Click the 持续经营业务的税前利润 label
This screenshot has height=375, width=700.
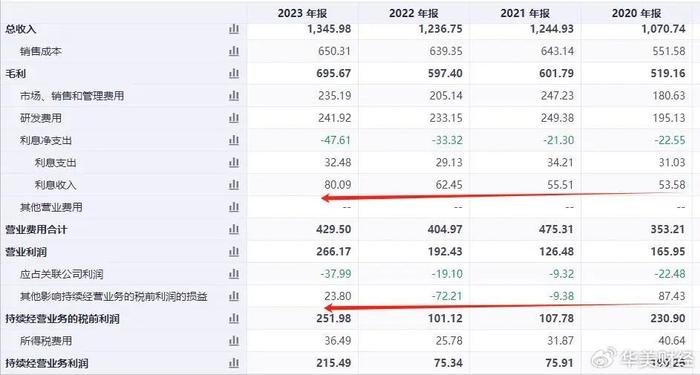coord(62,319)
